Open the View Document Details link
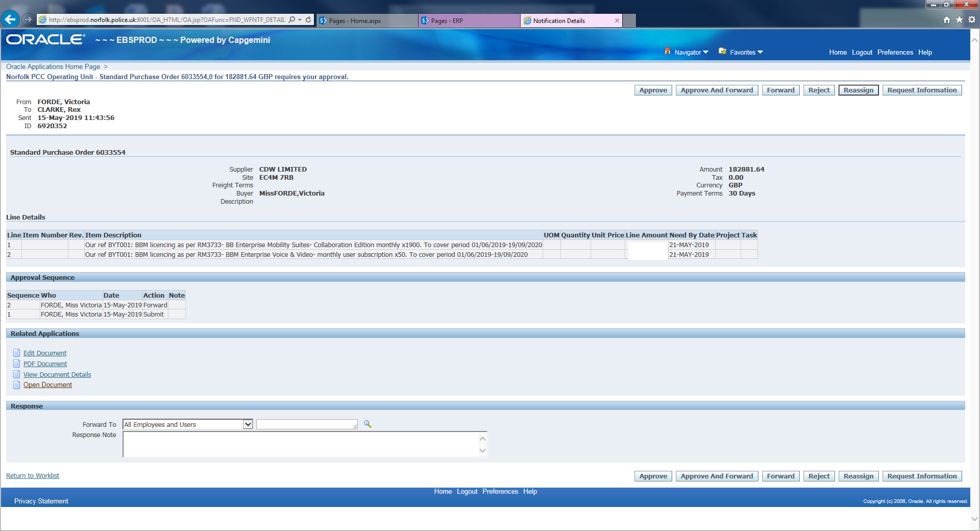 57,375
